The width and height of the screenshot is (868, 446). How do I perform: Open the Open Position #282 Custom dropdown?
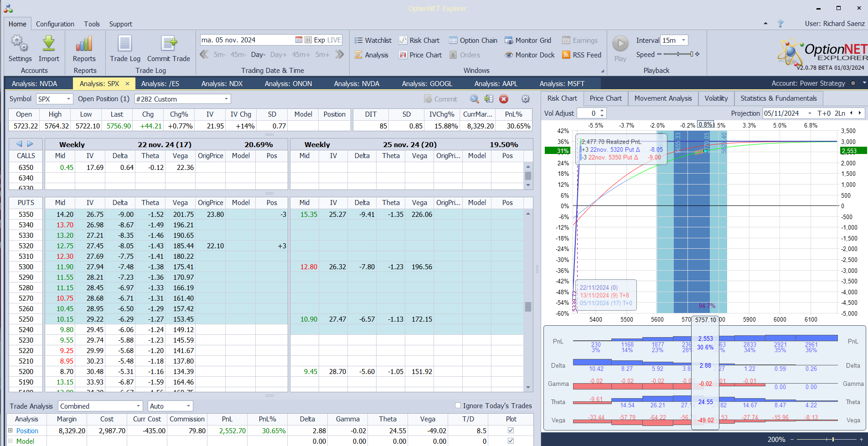226,99
